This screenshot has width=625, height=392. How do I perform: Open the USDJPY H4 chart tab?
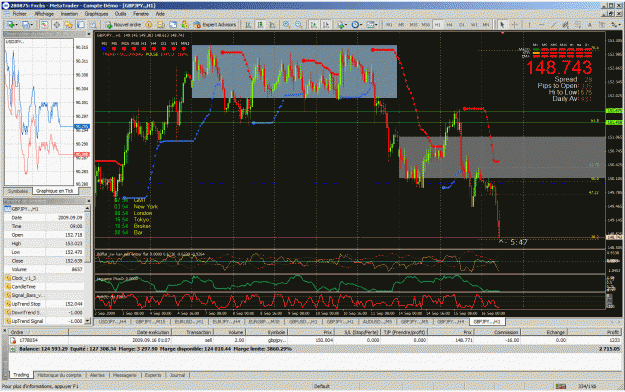pos(113,321)
